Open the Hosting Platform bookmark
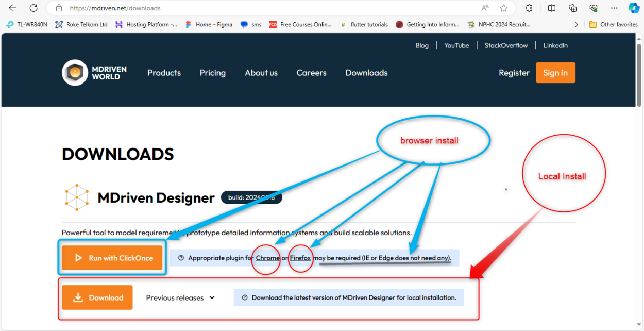 146,24
